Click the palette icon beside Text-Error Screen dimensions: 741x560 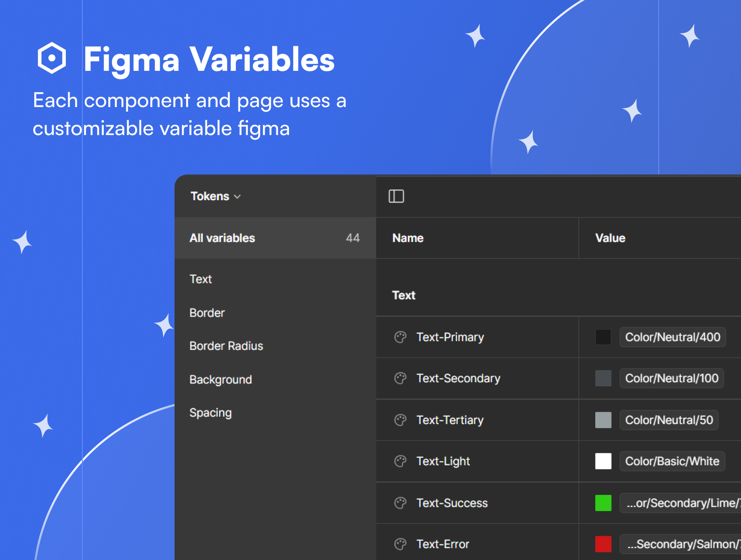click(x=400, y=544)
